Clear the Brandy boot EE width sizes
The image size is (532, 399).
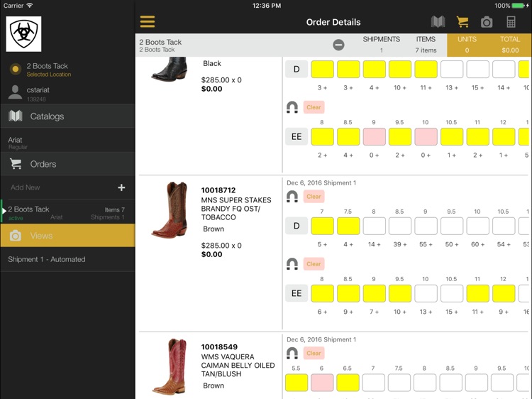point(314,264)
